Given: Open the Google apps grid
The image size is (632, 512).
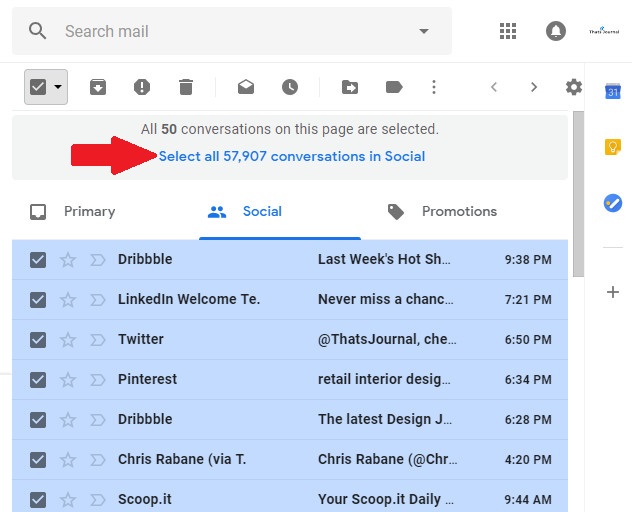Looking at the screenshot, I should tap(508, 31).
